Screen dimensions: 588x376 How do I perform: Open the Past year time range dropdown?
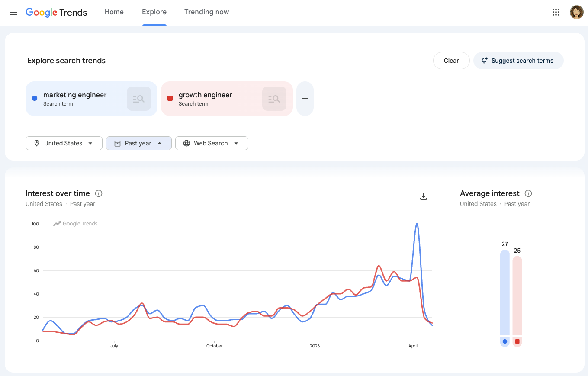coord(138,143)
